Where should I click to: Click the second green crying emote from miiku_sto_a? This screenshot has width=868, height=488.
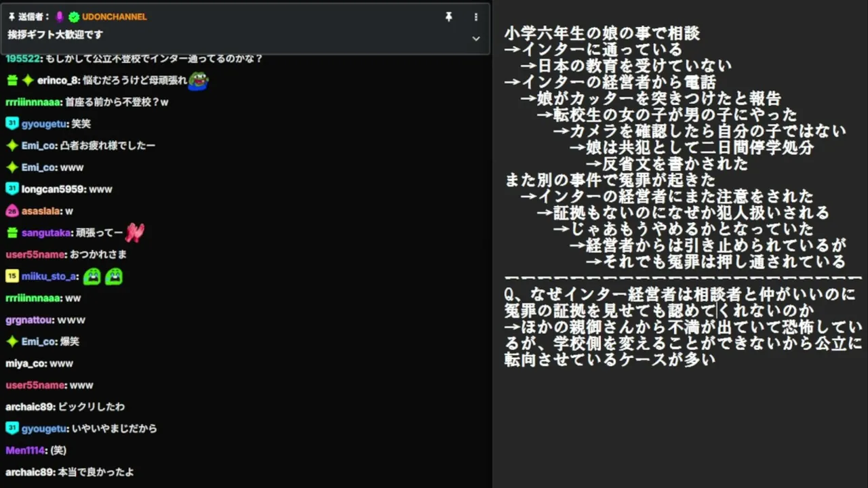113,277
